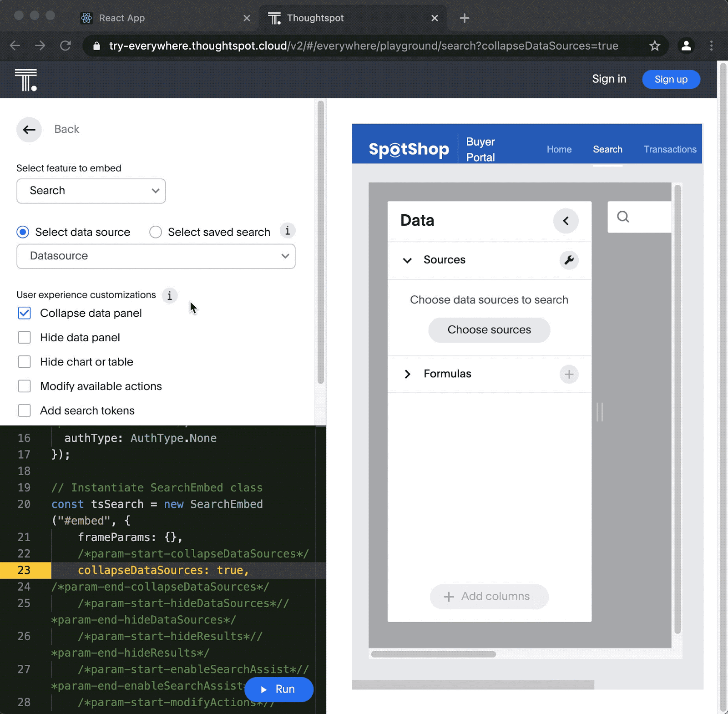Add a formula with the plus icon
This screenshot has width=728, height=714.
[569, 374]
